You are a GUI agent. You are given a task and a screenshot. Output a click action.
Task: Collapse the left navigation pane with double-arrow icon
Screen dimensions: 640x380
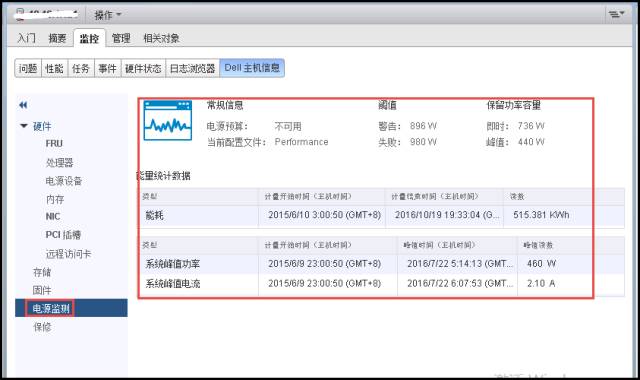[23, 105]
